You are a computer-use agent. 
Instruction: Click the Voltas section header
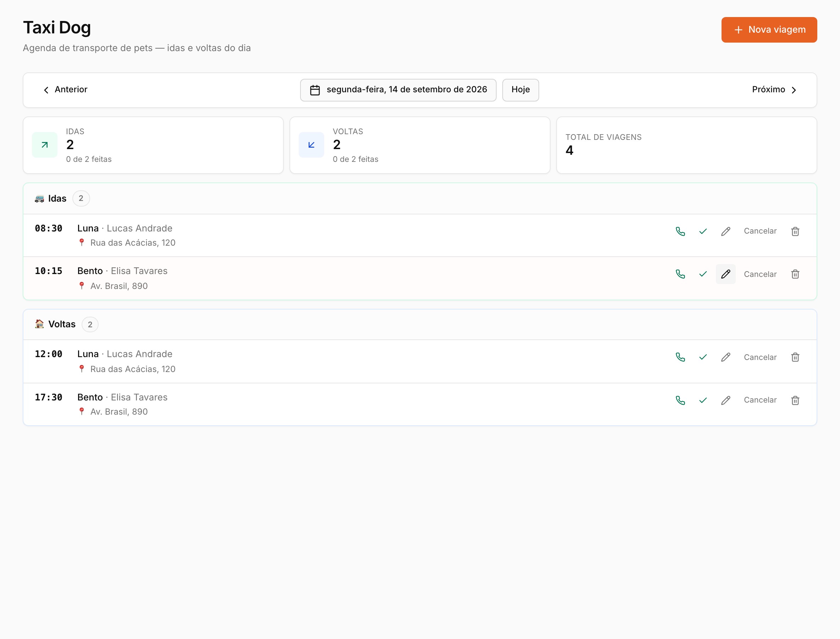pos(420,324)
